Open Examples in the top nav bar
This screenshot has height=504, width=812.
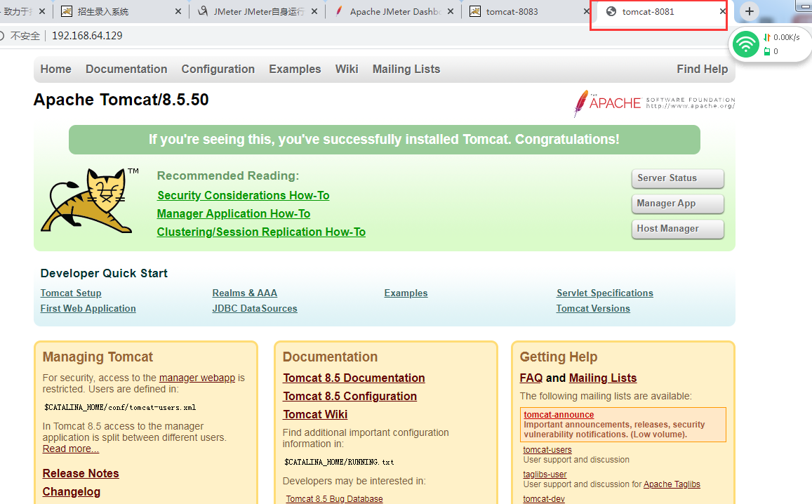[295, 69]
